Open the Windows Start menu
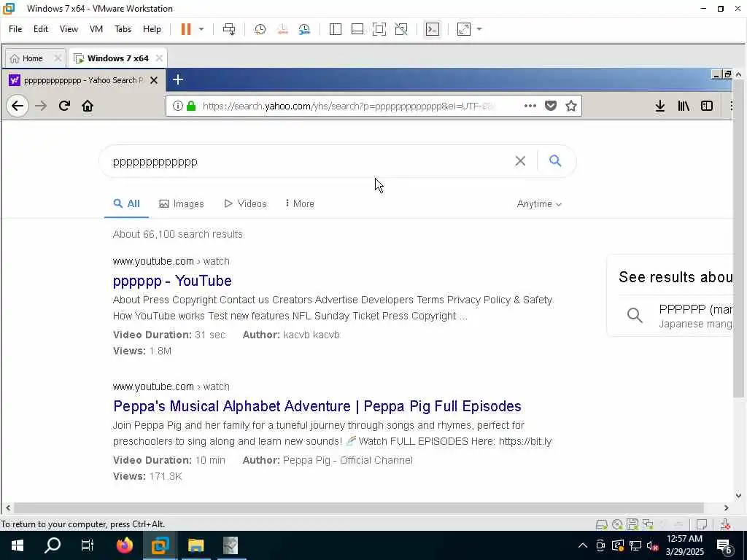The height and width of the screenshot is (560, 747). tap(18, 545)
